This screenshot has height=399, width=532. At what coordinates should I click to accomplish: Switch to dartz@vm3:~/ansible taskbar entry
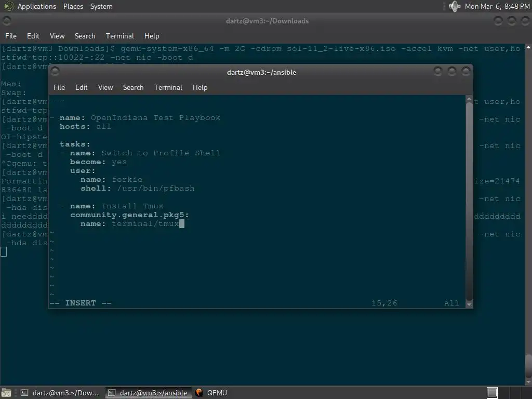click(x=148, y=393)
